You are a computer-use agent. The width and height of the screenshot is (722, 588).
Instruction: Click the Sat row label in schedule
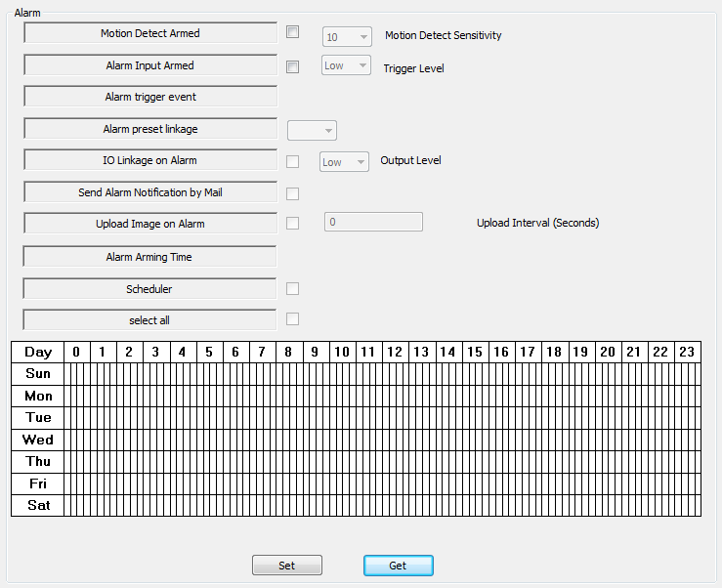click(x=38, y=506)
